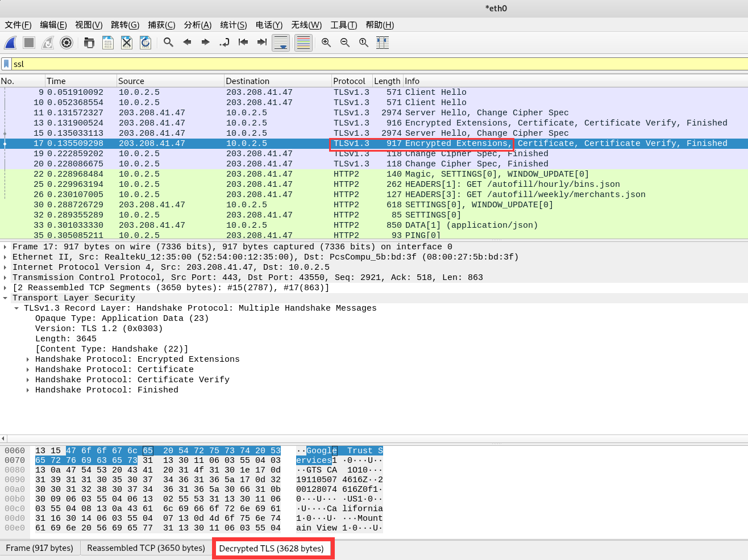The width and height of the screenshot is (748, 560).
Task: Sort packets by Length column header
Action: pyautogui.click(x=387, y=81)
